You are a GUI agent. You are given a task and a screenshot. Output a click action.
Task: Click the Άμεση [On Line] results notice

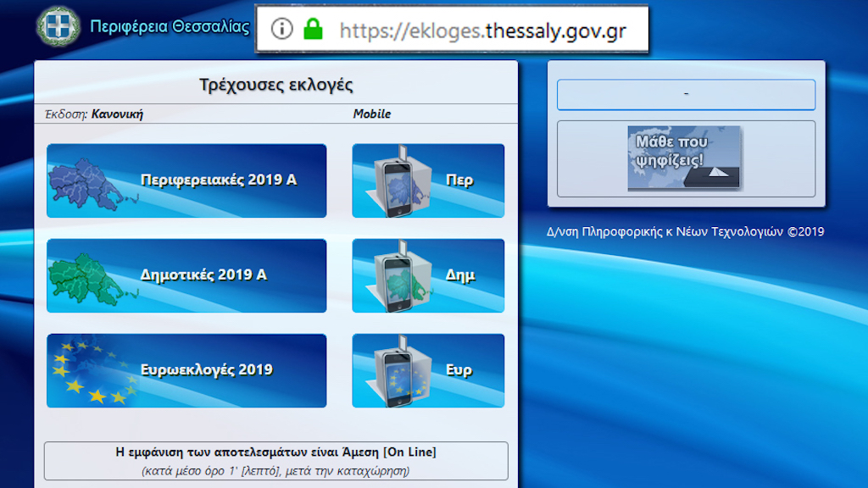click(275, 461)
